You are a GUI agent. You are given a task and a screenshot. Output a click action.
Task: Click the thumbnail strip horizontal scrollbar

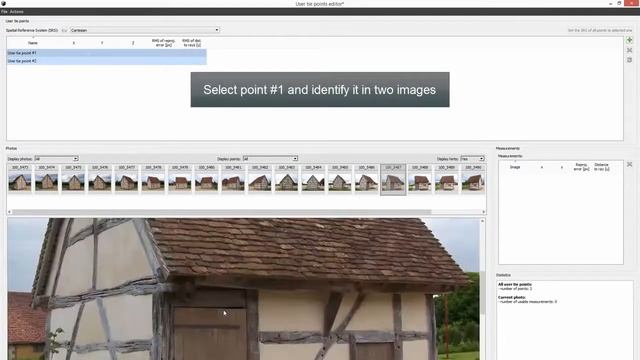(222, 212)
